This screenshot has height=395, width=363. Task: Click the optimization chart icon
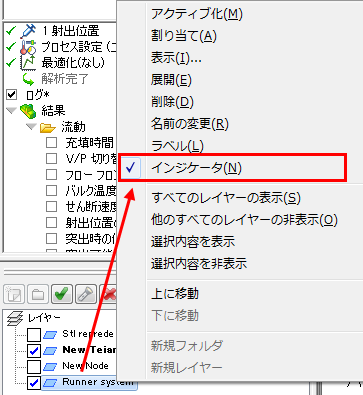(28, 63)
